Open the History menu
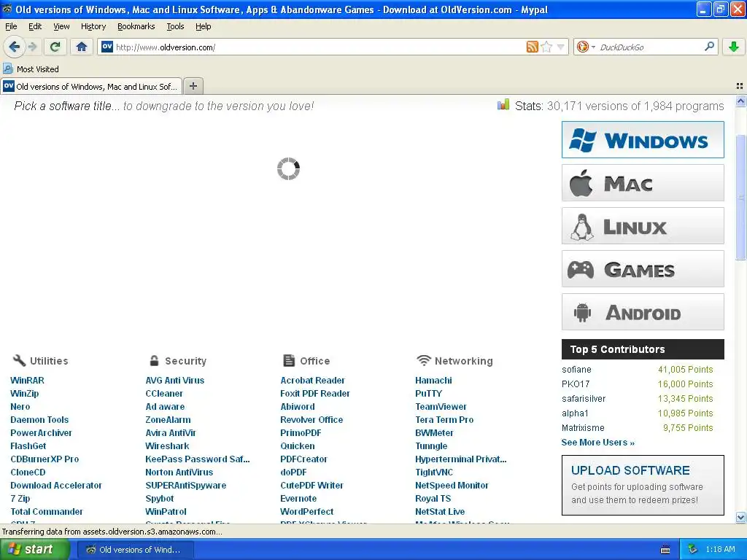The width and height of the screenshot is (747, 560). [93, 26]
